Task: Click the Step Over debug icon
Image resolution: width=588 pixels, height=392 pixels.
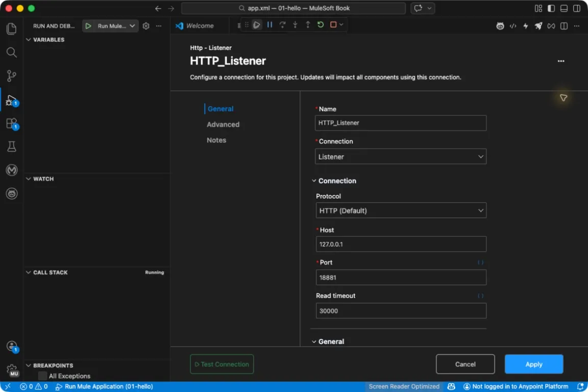Action: [x=282, y=25]
